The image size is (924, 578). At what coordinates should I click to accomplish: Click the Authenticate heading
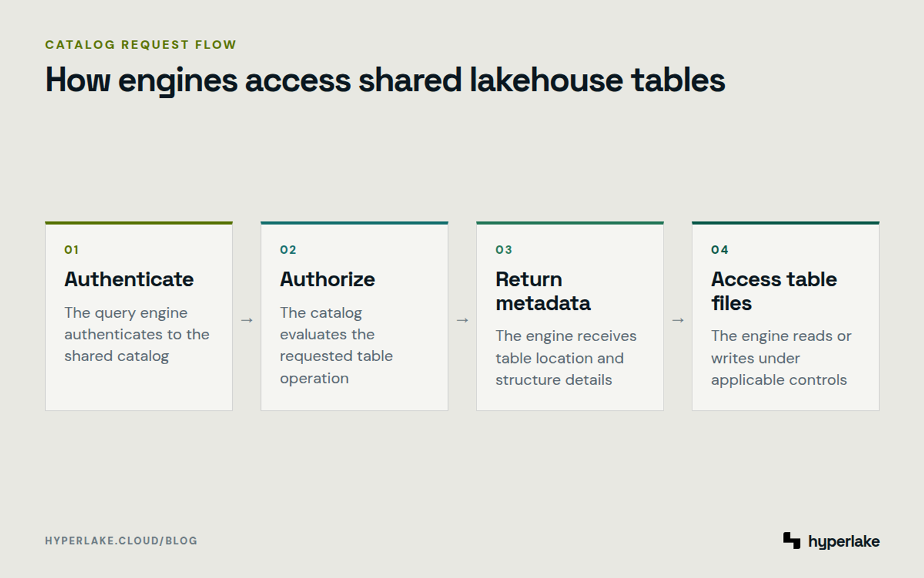coord(129,279)
